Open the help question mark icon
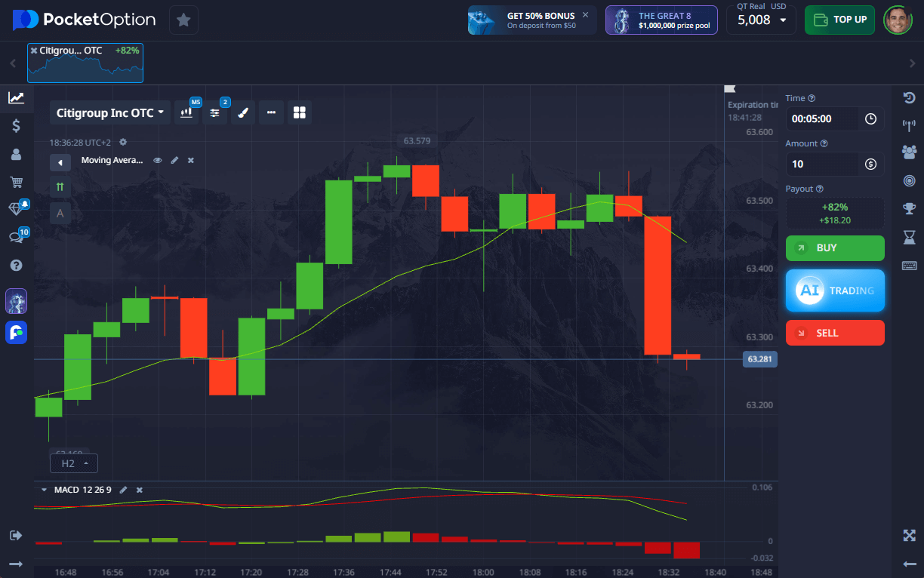This screenshot has height=578, width=924. 16,266
